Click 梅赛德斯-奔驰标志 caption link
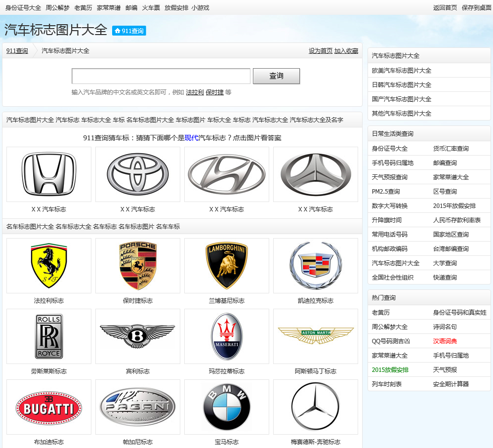Screen dimensions: 493x448 tap(316, 442)
